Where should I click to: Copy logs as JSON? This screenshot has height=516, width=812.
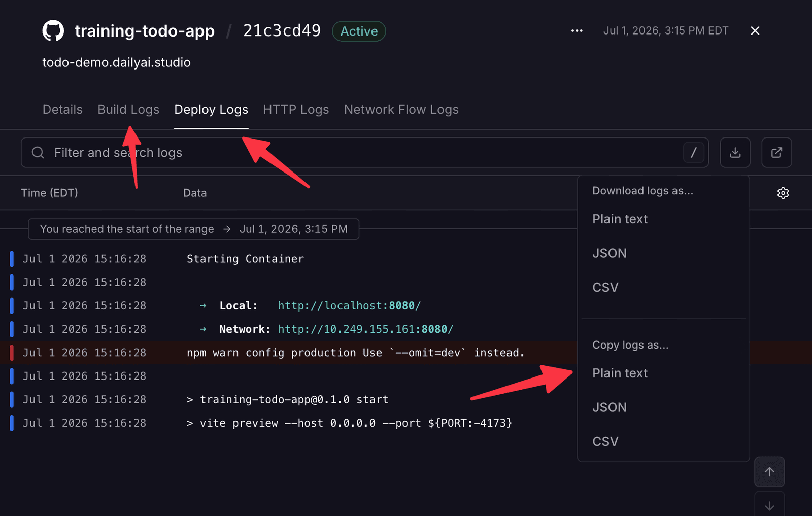[610, 407]
